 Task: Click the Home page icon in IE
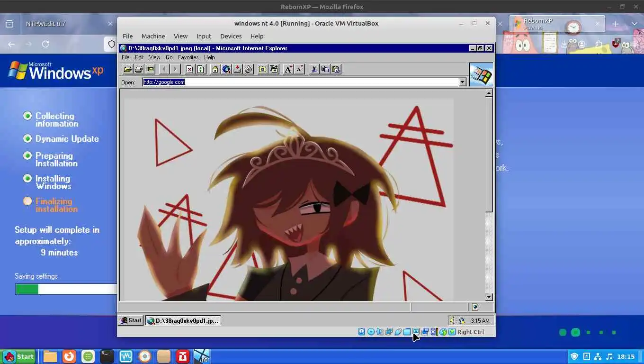coord(215,69)
